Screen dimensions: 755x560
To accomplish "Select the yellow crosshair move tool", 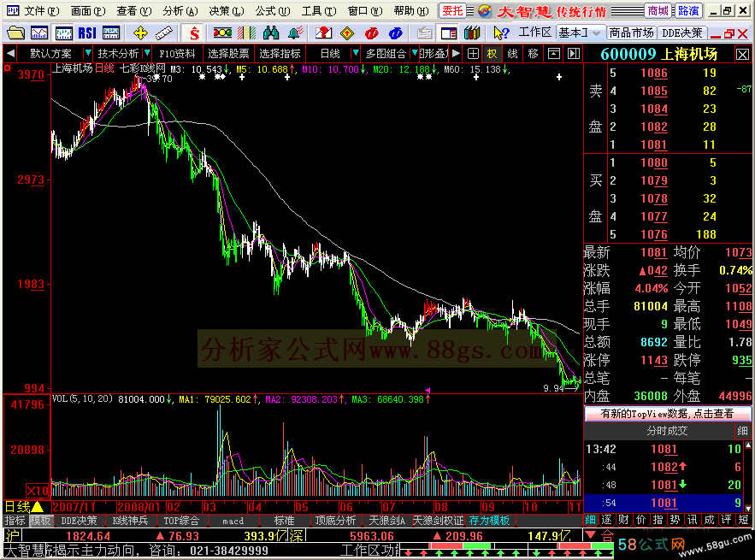I will coord(140,32).
